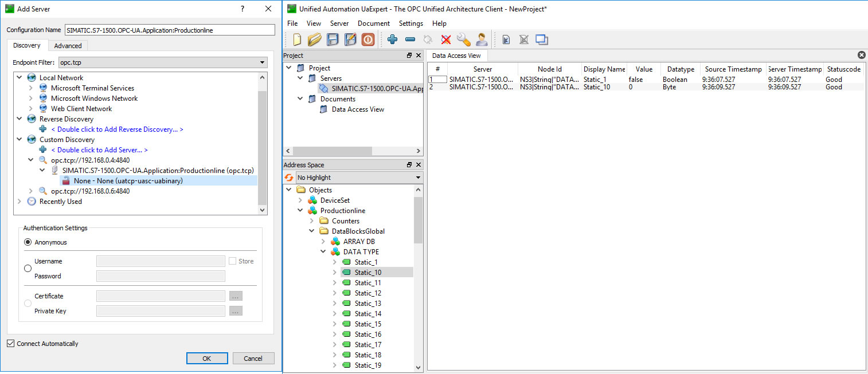Click the Configuration Name input field

(x=170, y=30)
